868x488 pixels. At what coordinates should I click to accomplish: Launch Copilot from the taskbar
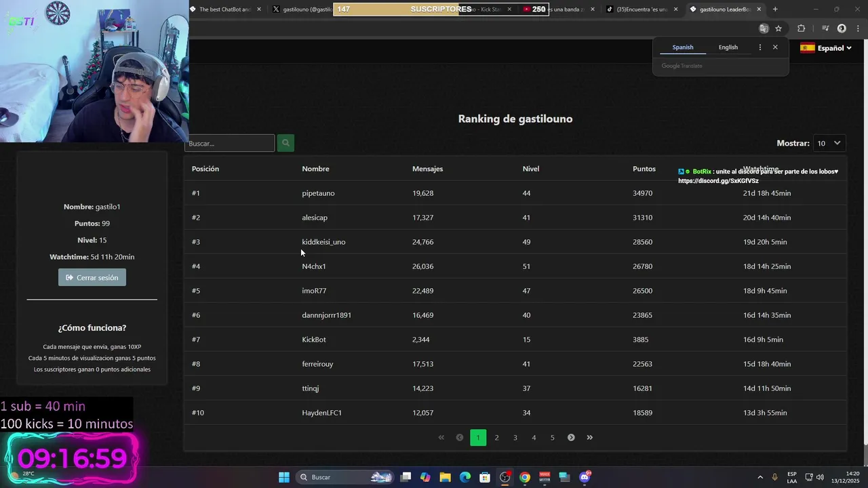pyautogui.click(x=425, y=477)
